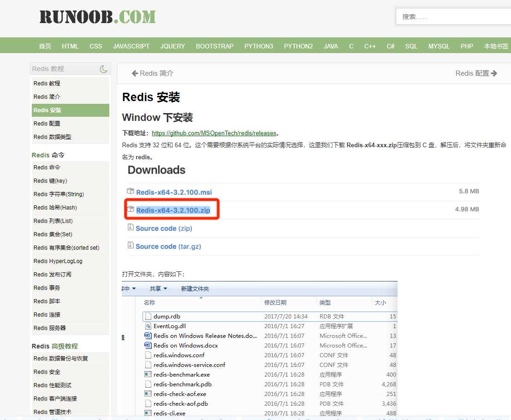This screenshot has width=511, height=420.
Task: Sort by 修改日期 column header
Action: click(275, 303)
